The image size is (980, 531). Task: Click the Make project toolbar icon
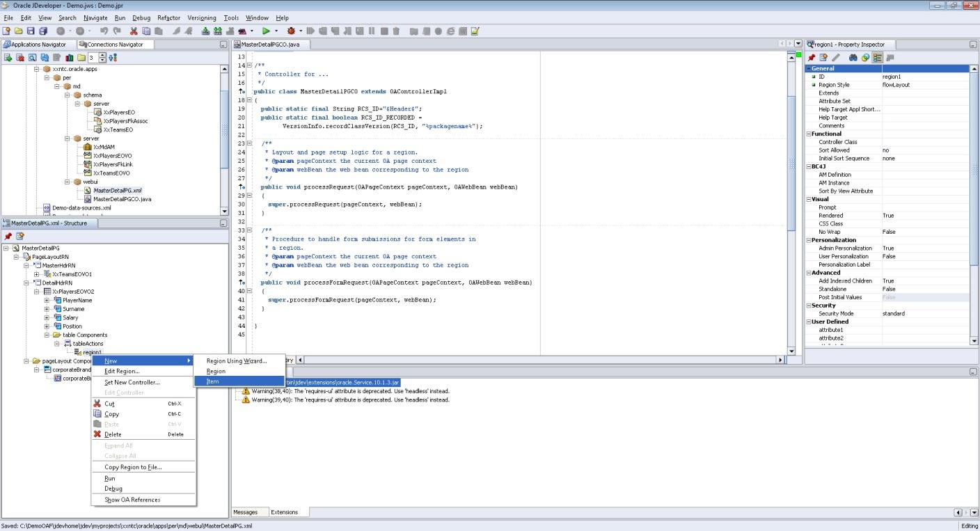(x=205, y=31)
